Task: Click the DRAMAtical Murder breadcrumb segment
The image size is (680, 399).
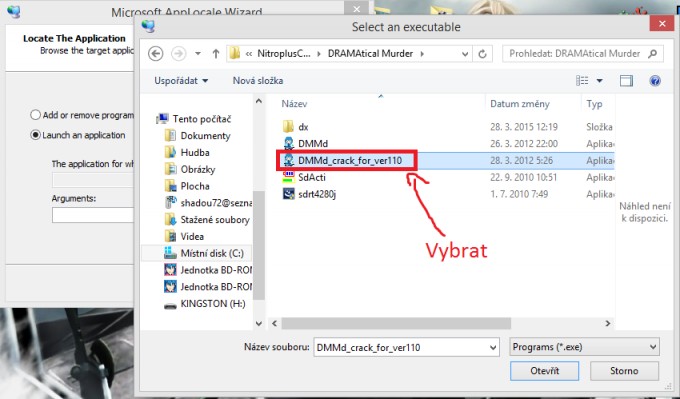Action: point(370,54)
